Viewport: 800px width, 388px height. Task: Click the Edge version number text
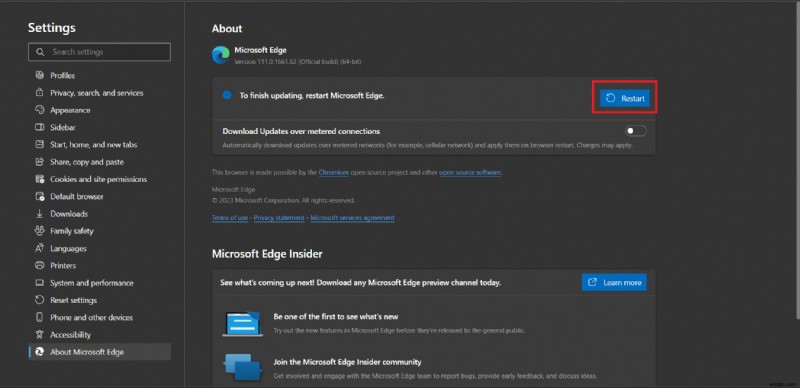298,62
